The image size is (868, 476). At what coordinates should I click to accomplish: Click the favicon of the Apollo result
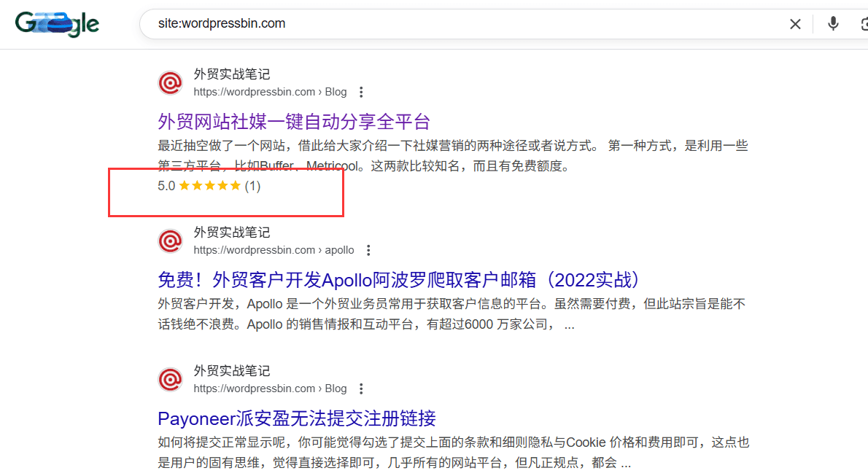coord(171,241)
